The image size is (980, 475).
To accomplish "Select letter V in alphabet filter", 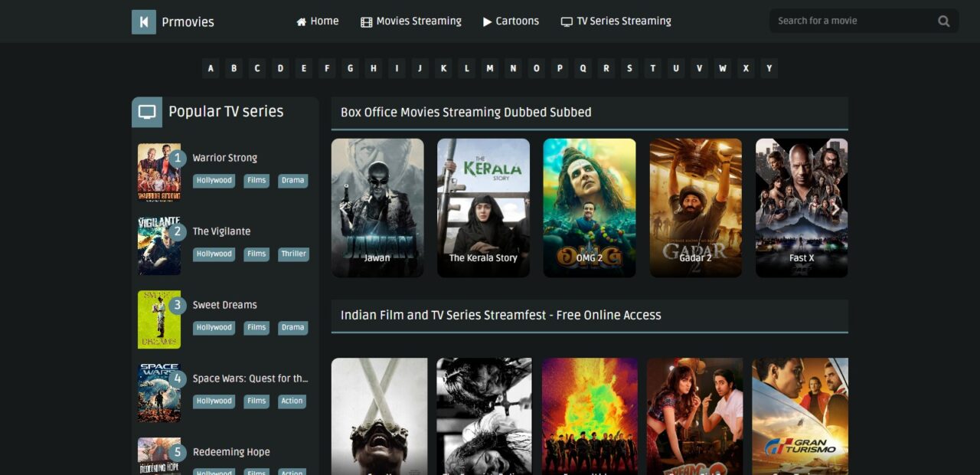I will coord(699,68).
